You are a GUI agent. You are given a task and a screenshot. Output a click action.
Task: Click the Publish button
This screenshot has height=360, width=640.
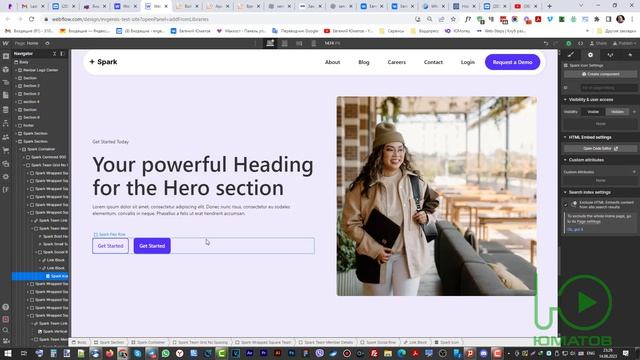coord(624,43)
